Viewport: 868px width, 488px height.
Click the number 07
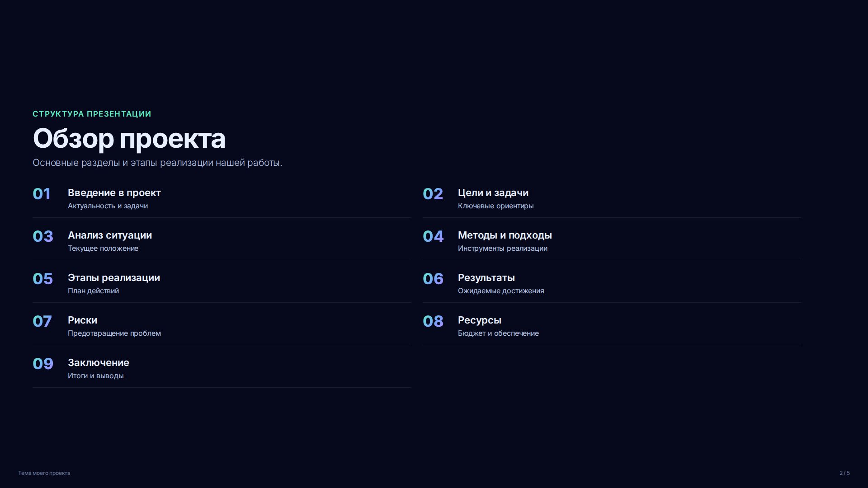[x=42, y=321]
